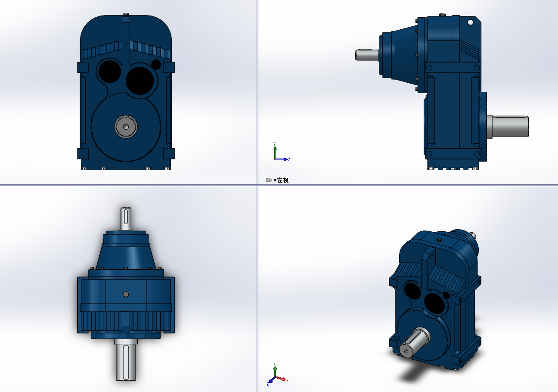Click the grey output shaft in the left view

(x=508, y=126)
